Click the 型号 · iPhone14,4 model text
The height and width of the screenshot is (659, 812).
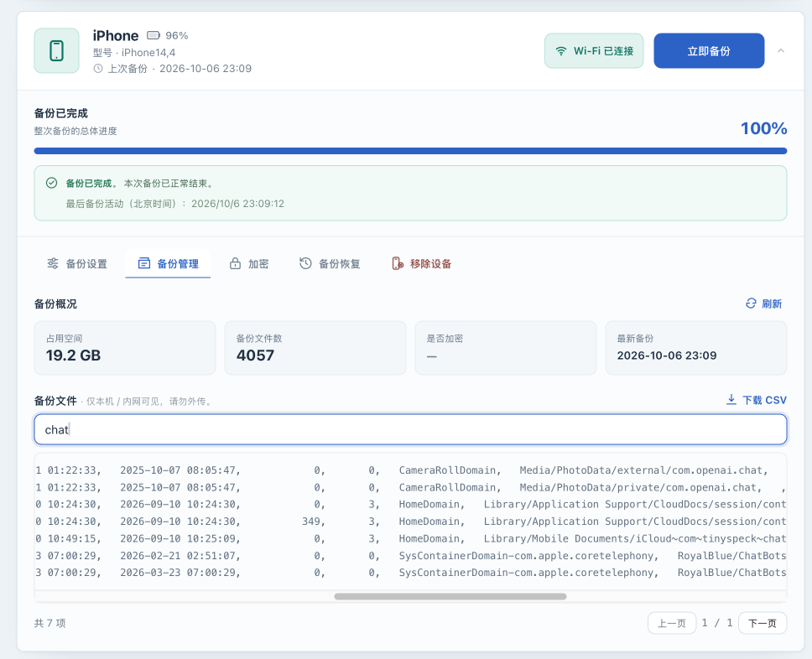(134, 52)
